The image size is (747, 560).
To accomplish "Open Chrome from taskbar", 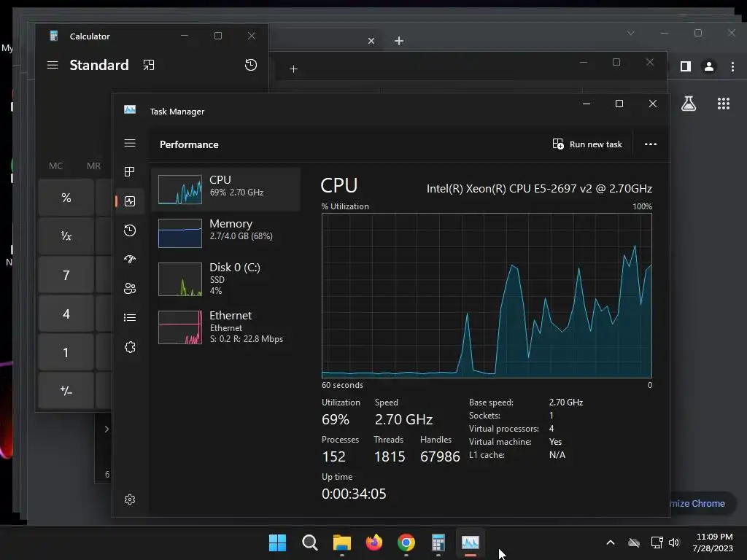I will click(x=406, y=542).
